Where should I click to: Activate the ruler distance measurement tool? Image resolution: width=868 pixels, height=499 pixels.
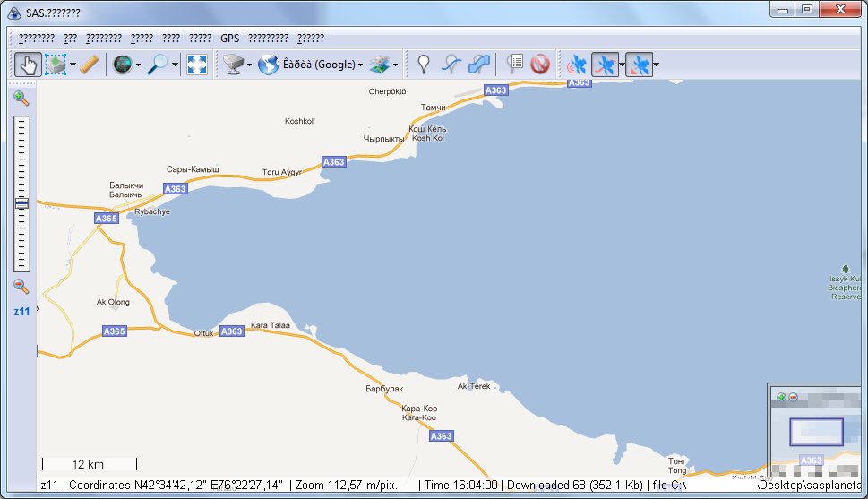click(x=88, y=65)
